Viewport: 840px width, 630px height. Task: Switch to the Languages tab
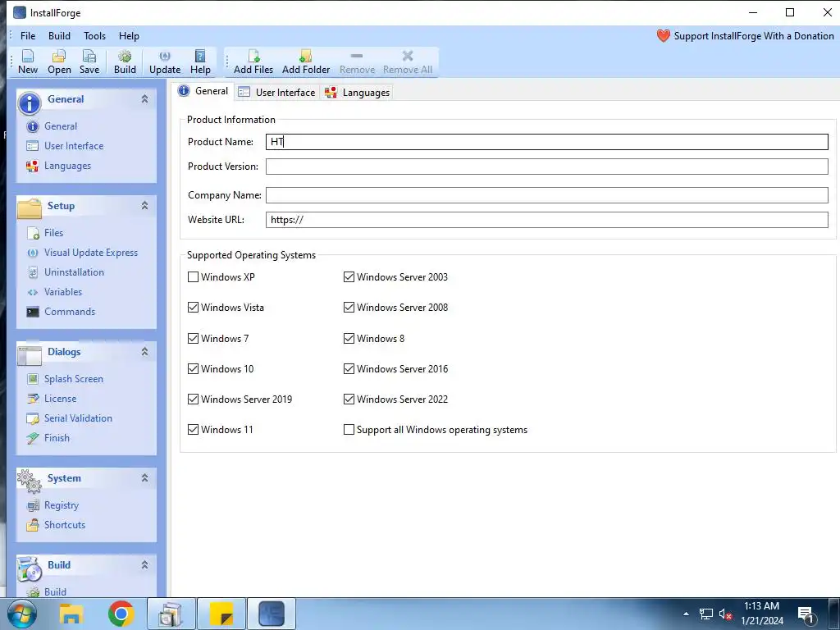coord(358,92)
